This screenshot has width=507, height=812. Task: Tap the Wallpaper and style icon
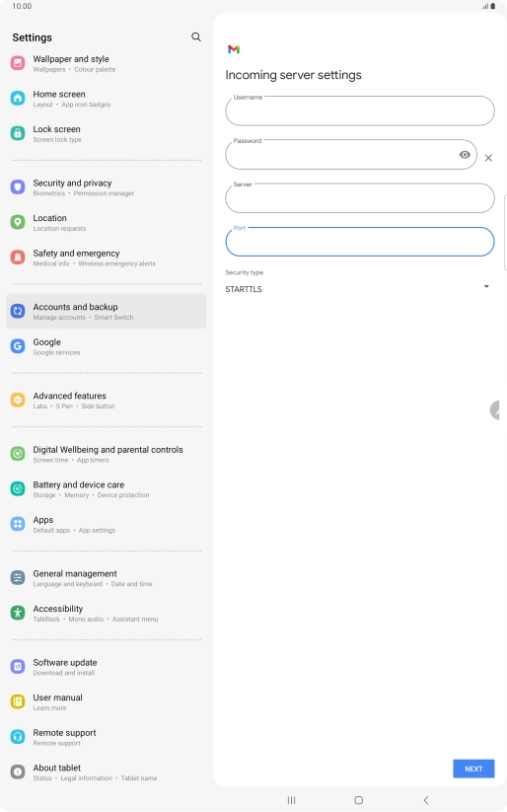click(18, 63)
